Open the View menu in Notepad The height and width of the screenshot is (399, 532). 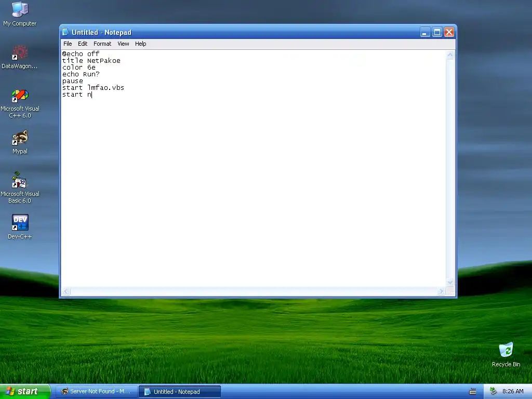(123, 44)
